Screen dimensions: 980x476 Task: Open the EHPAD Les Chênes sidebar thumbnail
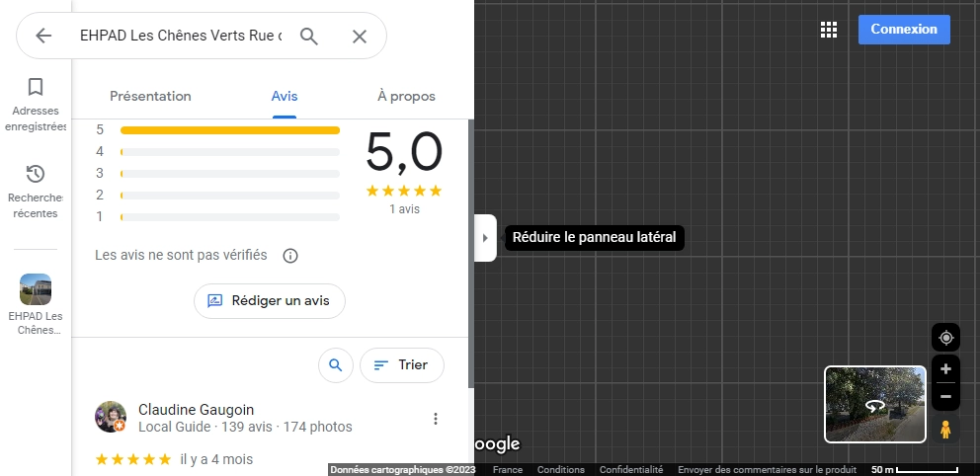[x=36, y=289]
